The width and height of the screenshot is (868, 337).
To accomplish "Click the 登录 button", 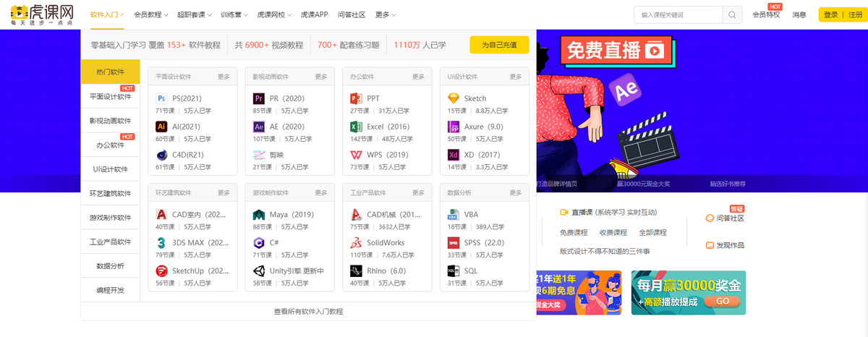I will point(830,14).
